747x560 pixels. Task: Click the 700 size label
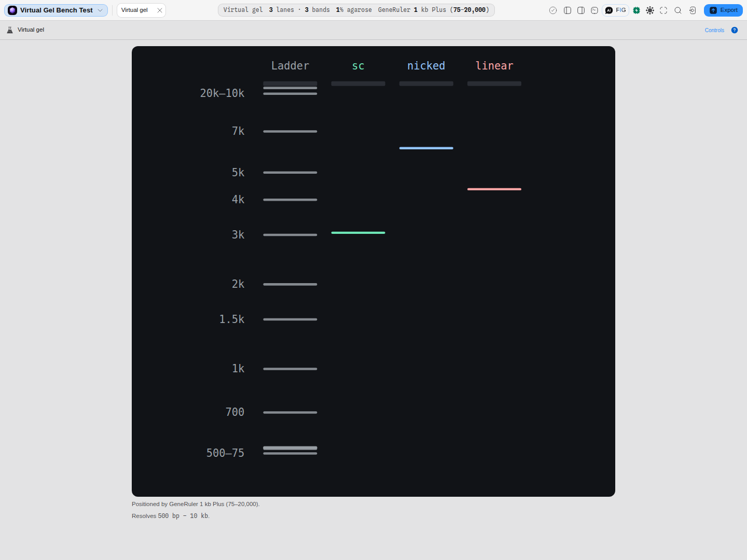coord(234,412)
